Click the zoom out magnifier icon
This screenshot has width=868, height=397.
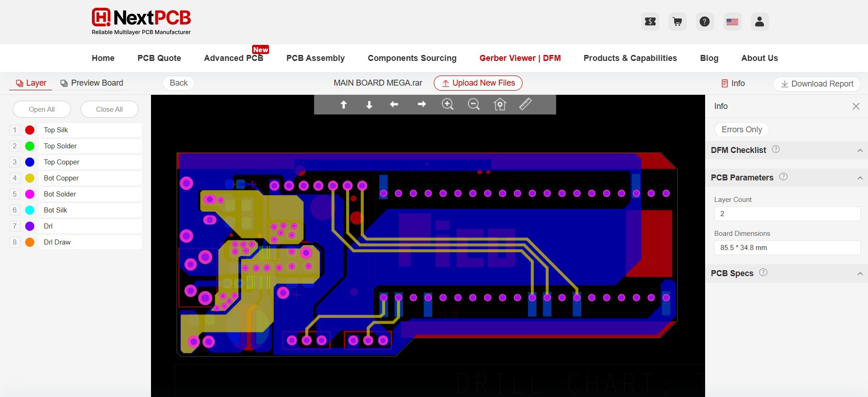pyautogui.click(x=474, y=104)
